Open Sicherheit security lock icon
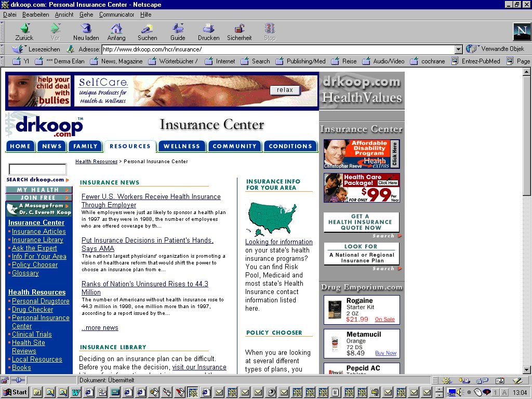532x399 pixels. tap(239, 29)
